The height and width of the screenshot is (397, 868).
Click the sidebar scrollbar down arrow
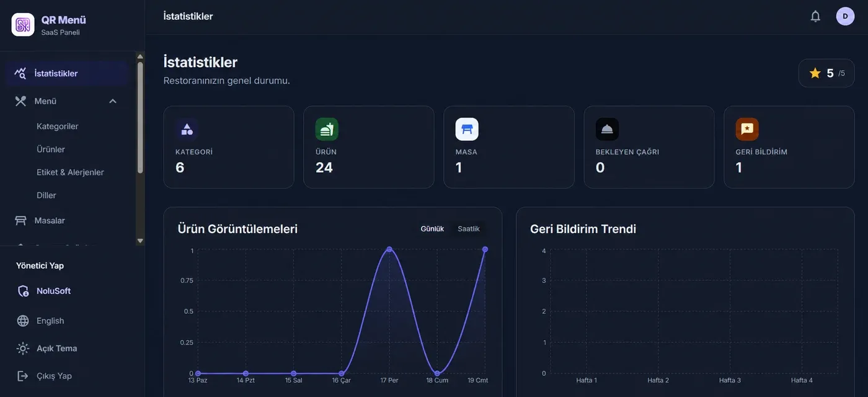[x=140, y=241]
